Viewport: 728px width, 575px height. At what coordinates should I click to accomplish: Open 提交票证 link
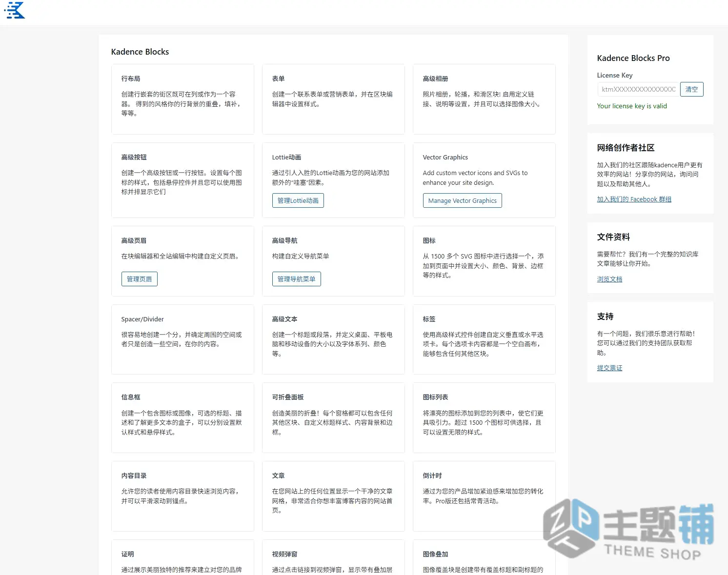609,368
